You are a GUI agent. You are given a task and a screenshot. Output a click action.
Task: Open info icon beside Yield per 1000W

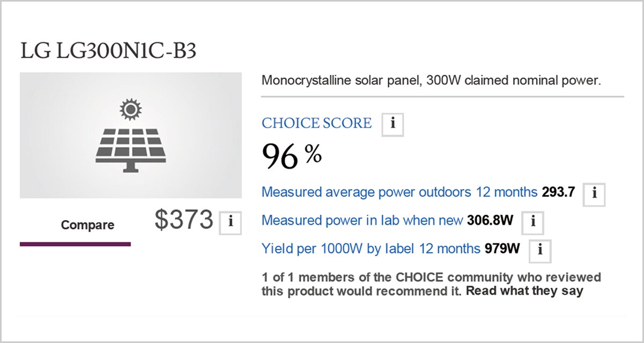coord(540,251)
